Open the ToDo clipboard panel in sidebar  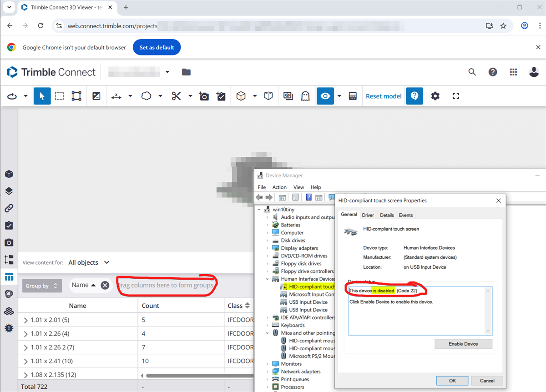pos(9,226)
